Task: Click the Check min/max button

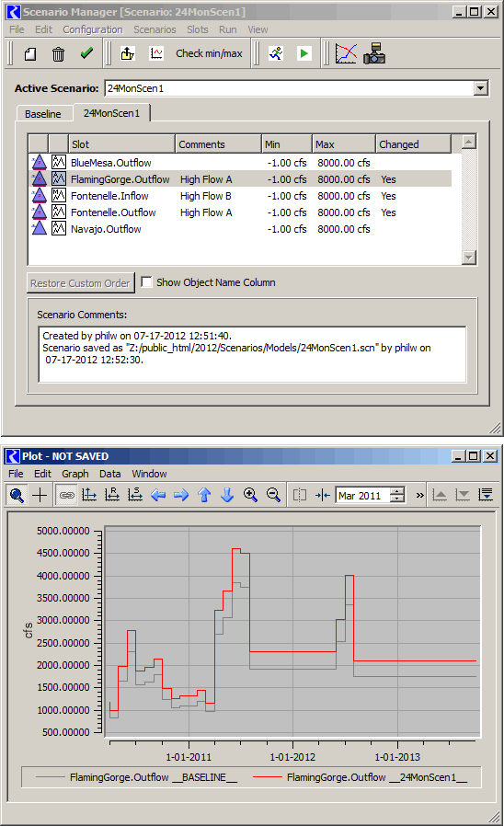Action: coord(209,53)
